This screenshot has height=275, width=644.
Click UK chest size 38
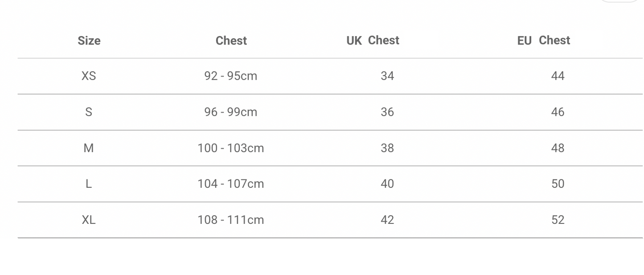coord(387,148)
